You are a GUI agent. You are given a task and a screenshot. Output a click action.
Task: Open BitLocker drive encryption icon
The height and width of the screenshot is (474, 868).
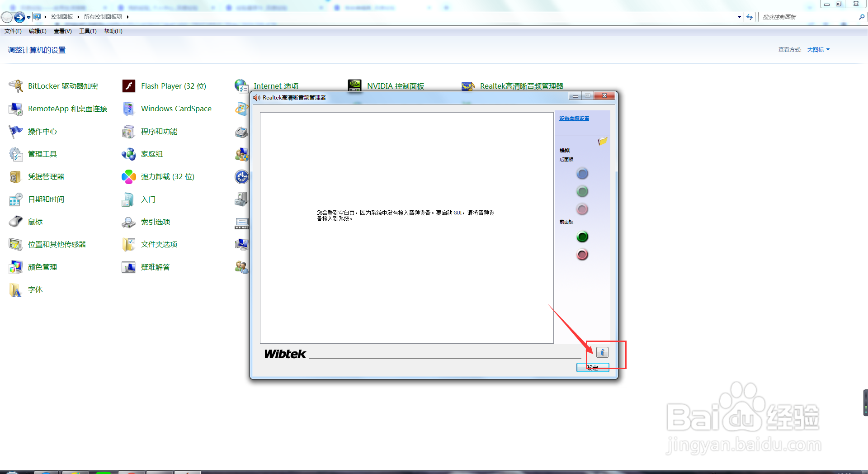click(x=16, y=86)
